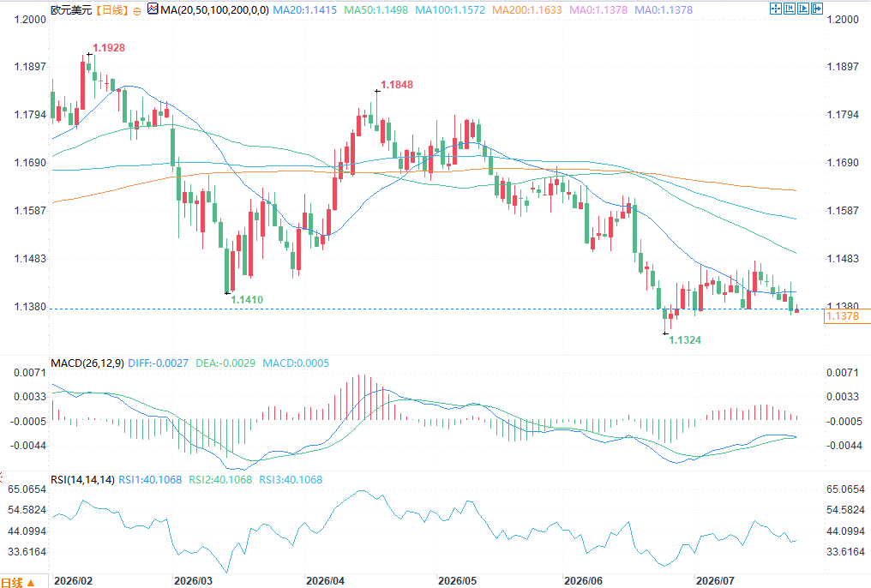Image resolution: width=871 pixels, height=588 pixels.
Task: Click the crosshair cursor icon at top right
Action: (x=776, y=9)
